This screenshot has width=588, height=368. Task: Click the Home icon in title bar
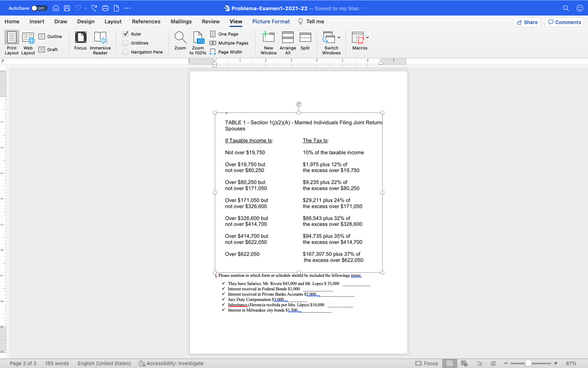tap(56, 8)
